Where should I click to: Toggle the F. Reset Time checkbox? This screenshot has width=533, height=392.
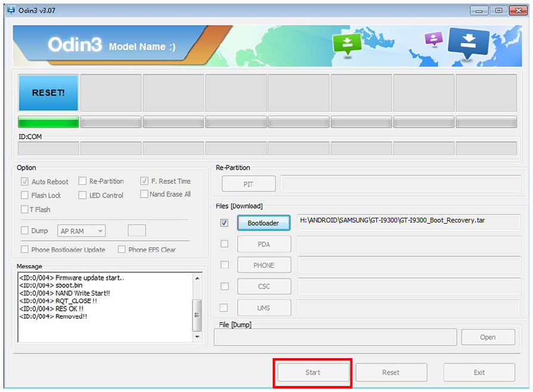(x=144, y=181)
